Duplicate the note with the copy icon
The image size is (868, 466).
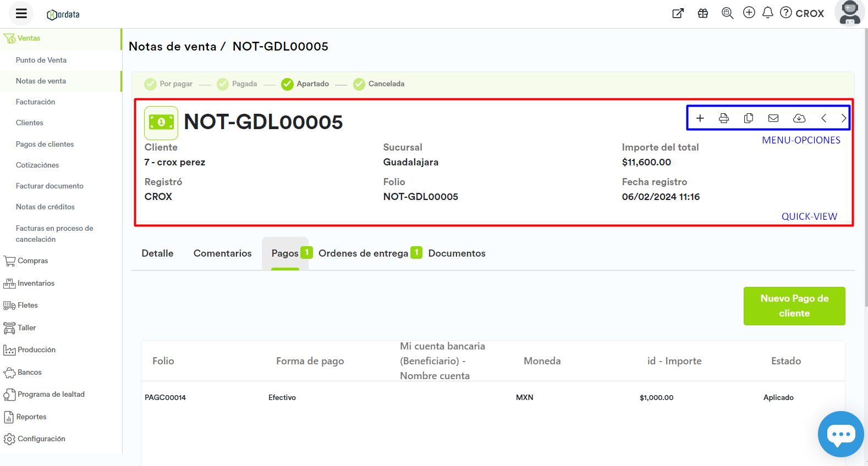click(x=749, y=118)
